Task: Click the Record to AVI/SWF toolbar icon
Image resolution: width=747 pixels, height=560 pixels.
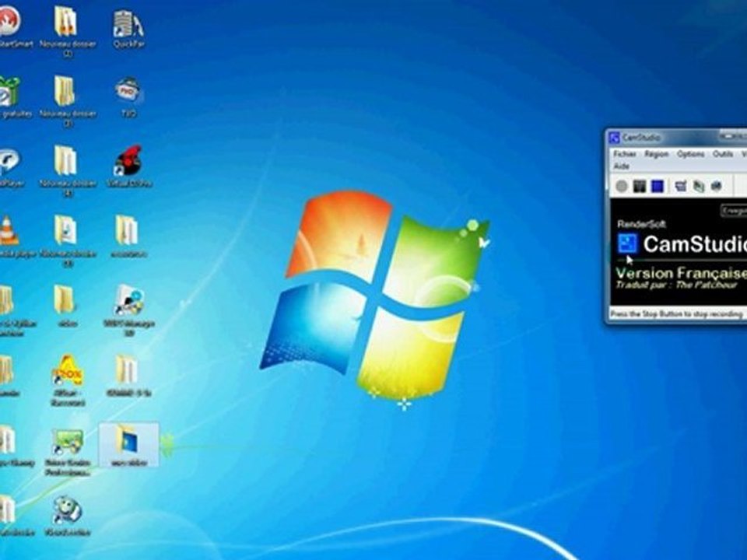Action: point(699,186)
